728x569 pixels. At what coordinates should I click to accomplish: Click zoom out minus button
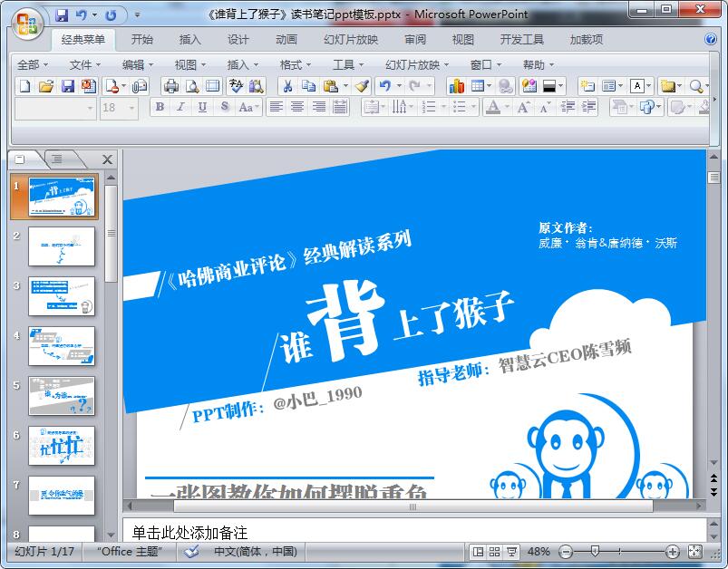click(566, 552)
